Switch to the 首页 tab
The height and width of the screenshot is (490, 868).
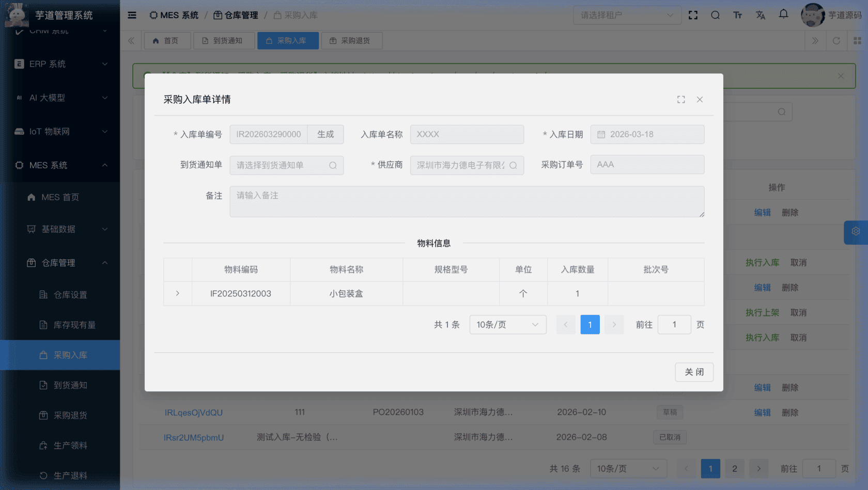point(167,40)
